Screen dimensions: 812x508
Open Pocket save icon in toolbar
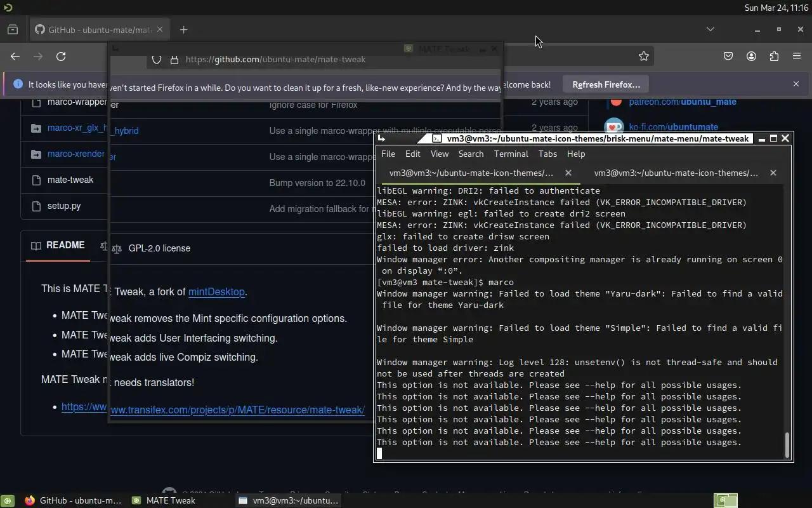728,57
